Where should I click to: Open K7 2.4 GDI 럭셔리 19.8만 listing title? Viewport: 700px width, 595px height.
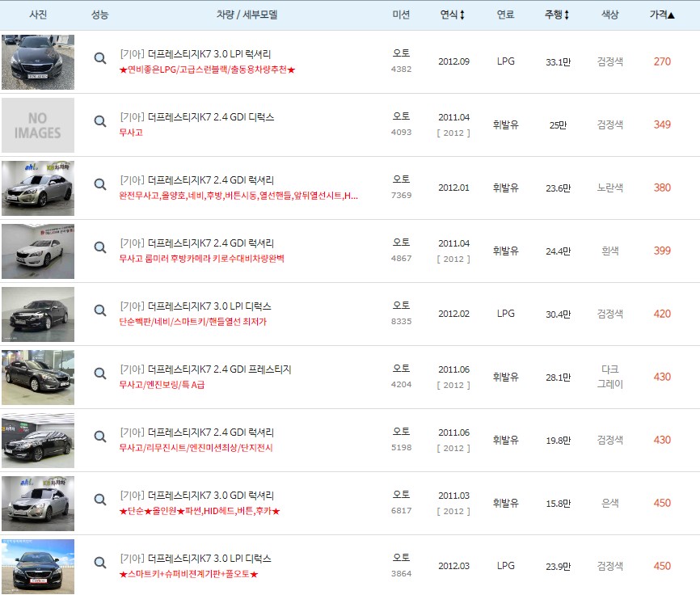(x=197, y=432)
